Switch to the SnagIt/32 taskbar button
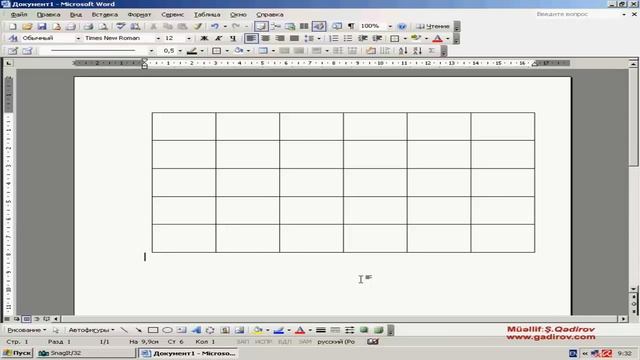Image resolution: width=640 pixels, height=360 pixels. (85, 353)
